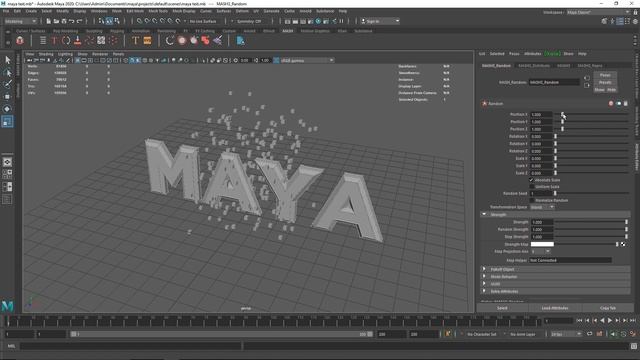Activate the Rotate tool in Tool Box
This screenshot has height=360, width=640.
pos(7,109)
